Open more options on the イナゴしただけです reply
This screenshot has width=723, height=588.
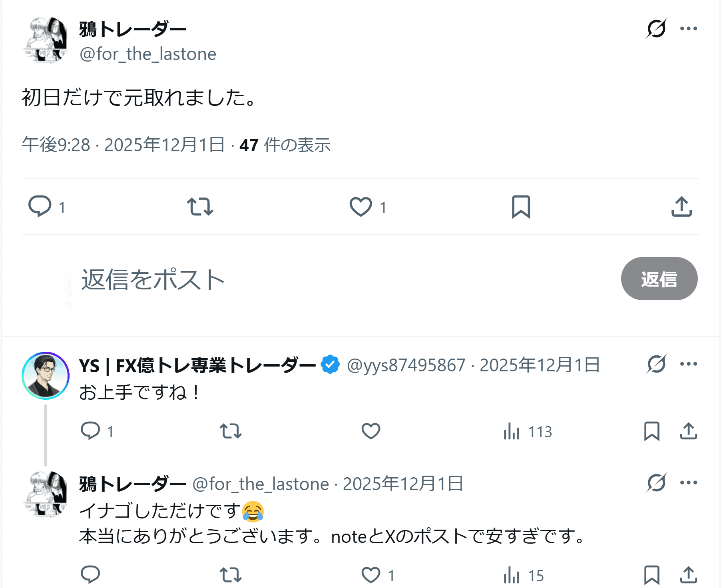click(688, 482)
